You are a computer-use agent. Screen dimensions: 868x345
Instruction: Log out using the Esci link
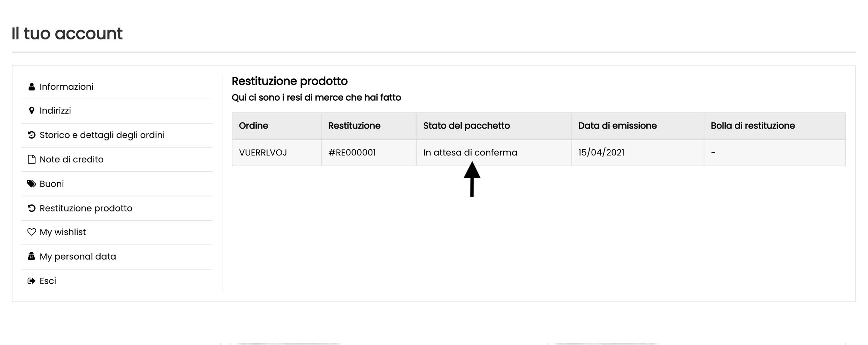48,281
